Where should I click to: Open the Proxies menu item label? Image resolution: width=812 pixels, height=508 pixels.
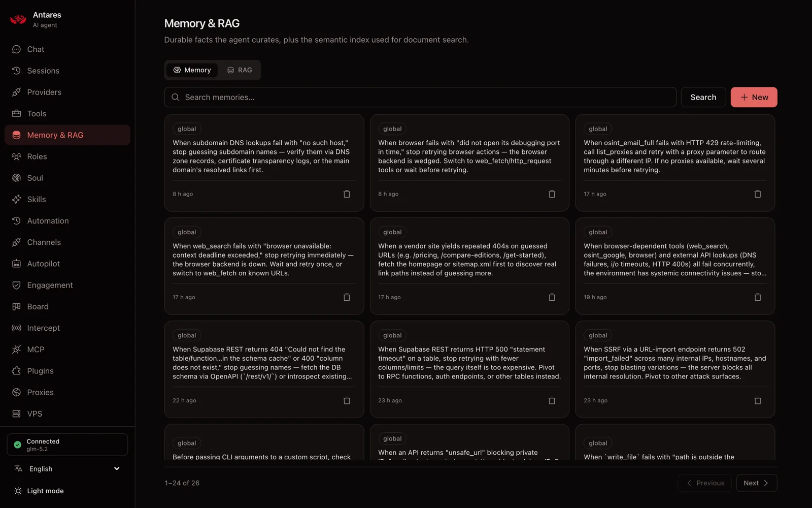40,392
